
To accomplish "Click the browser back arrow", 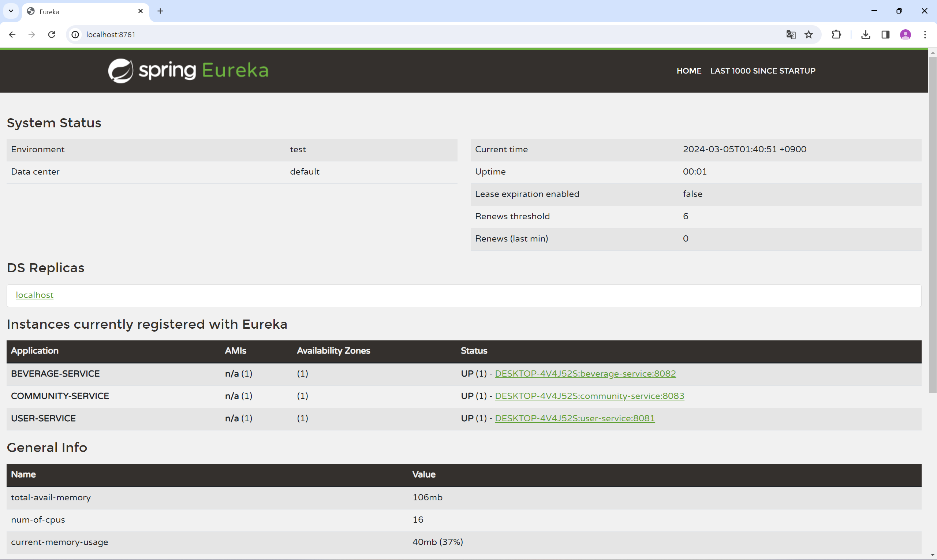I will (x=12, y=35).
